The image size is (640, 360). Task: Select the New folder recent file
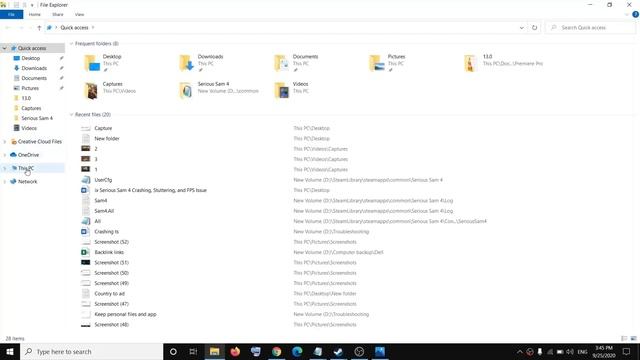[x=107, y=139]
